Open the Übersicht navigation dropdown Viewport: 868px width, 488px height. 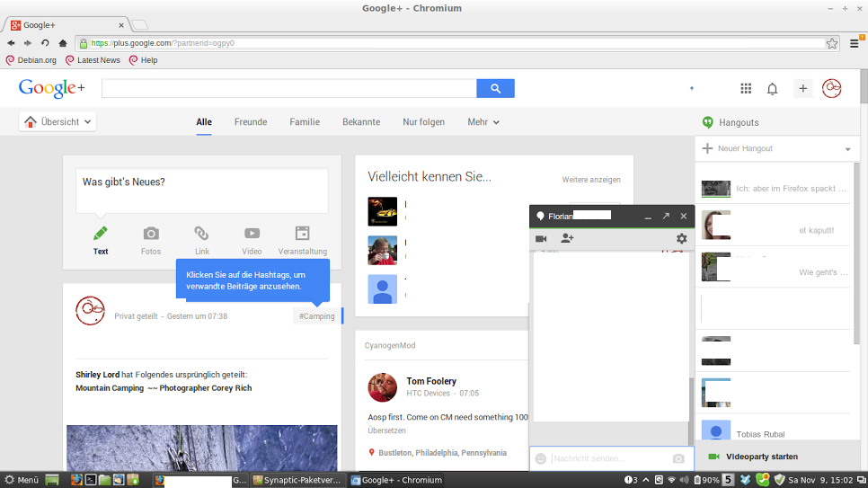point(58,122)
